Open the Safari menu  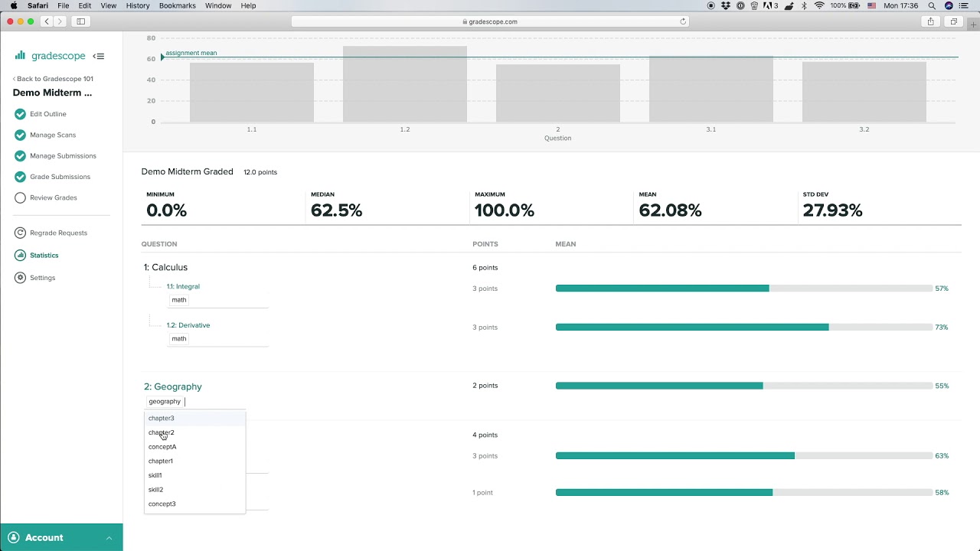(38, 5)
